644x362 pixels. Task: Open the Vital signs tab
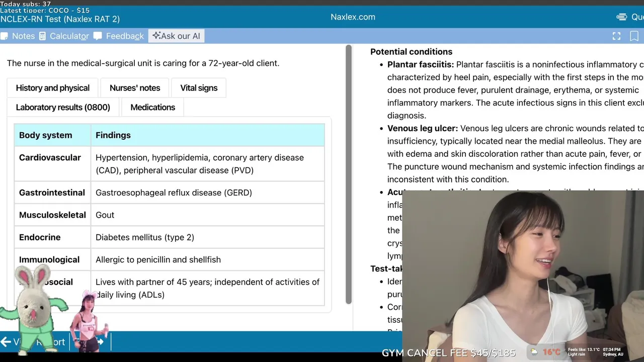(x=199, y=88)
